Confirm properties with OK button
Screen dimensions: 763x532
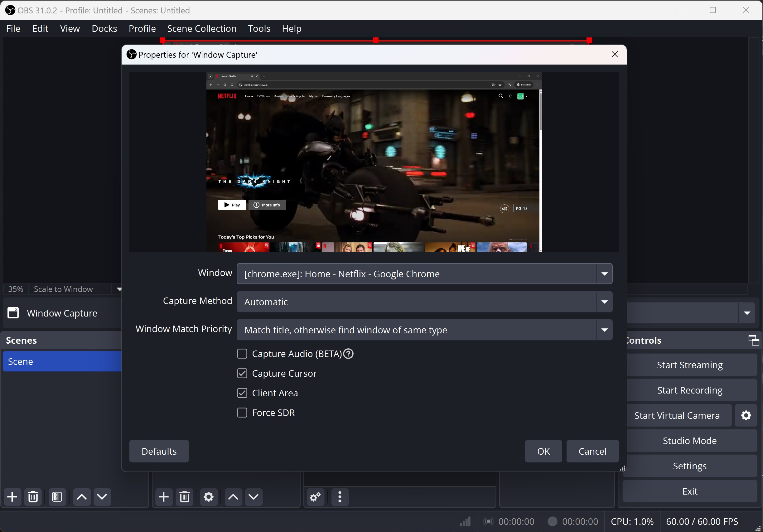coord(543,451)
